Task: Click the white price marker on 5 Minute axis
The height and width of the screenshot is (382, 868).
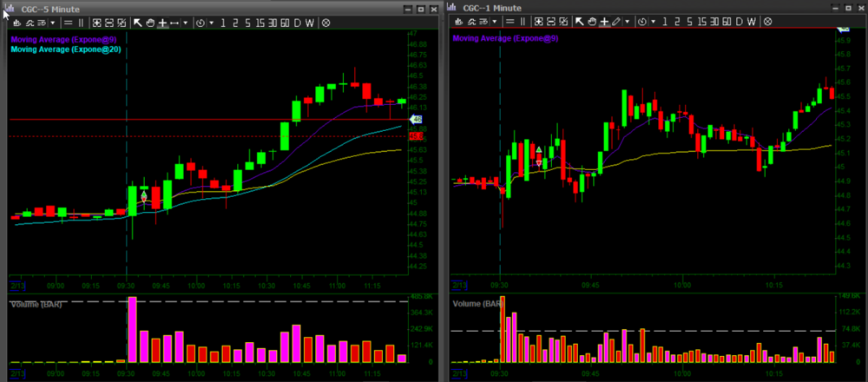Action: tap(416, 119)
